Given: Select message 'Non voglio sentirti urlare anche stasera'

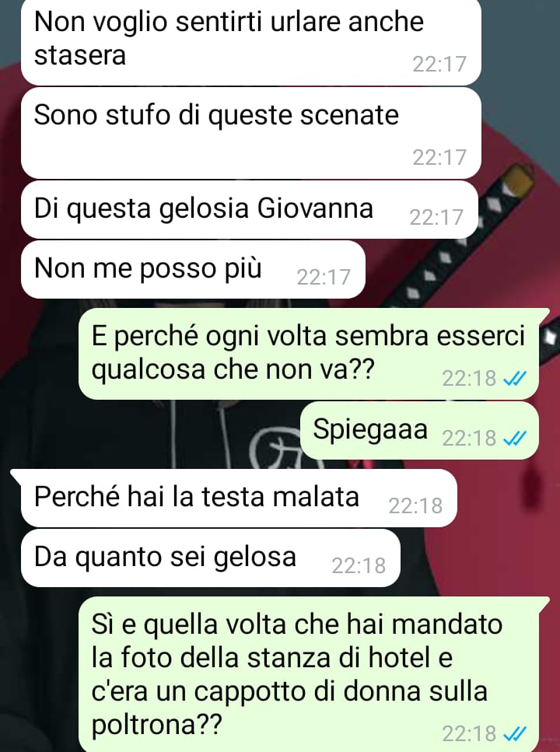Looking at the screenshot, I should click(251, 41).
